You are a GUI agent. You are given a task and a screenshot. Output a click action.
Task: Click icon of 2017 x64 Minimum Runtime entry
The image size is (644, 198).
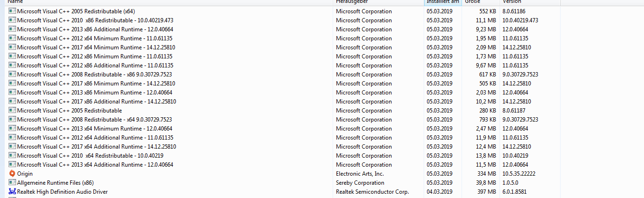(12, 47)
